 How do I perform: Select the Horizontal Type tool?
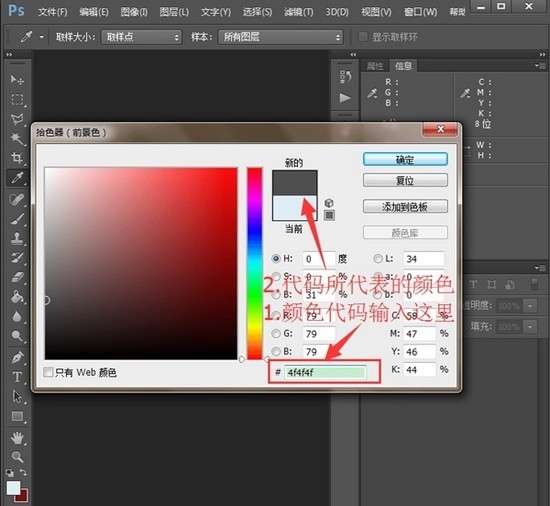pos(16,377)
